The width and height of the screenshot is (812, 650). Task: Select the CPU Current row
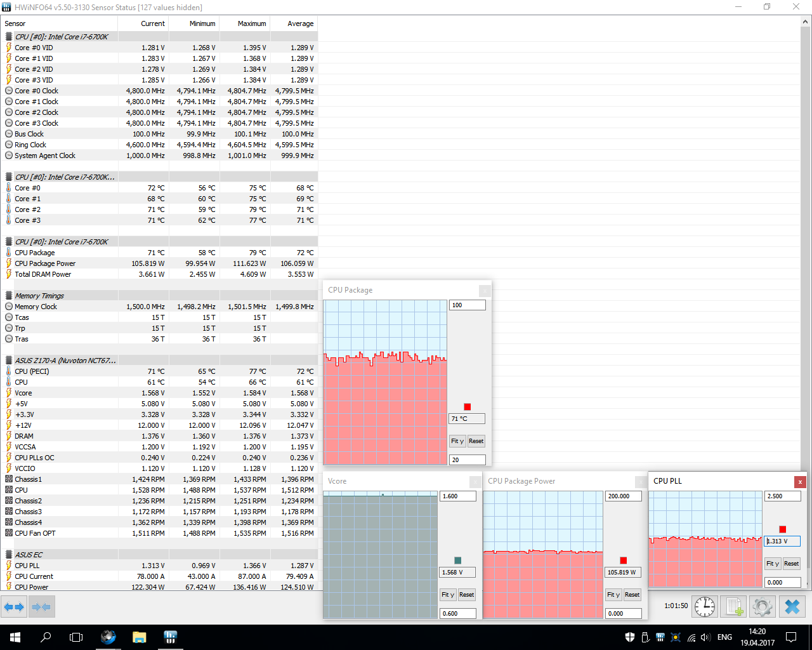[159, 576]
